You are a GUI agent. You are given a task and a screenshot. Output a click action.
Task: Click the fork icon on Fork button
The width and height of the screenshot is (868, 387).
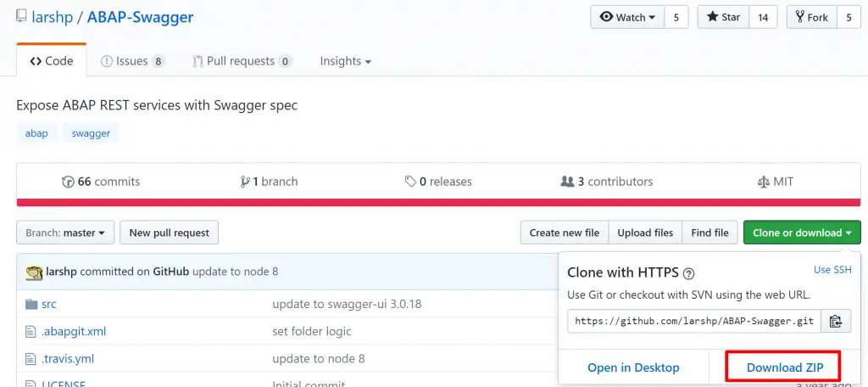800,17
